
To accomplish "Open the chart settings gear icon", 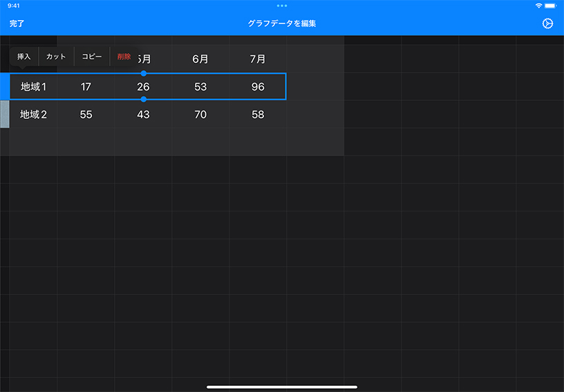I will 547,24.
